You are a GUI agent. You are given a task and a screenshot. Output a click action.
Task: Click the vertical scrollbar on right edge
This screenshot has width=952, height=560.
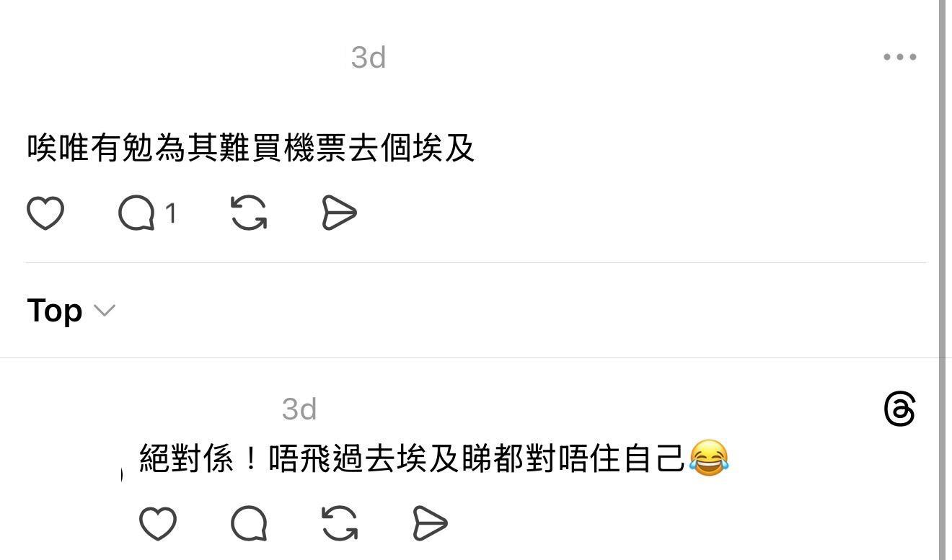coord(942,280)
